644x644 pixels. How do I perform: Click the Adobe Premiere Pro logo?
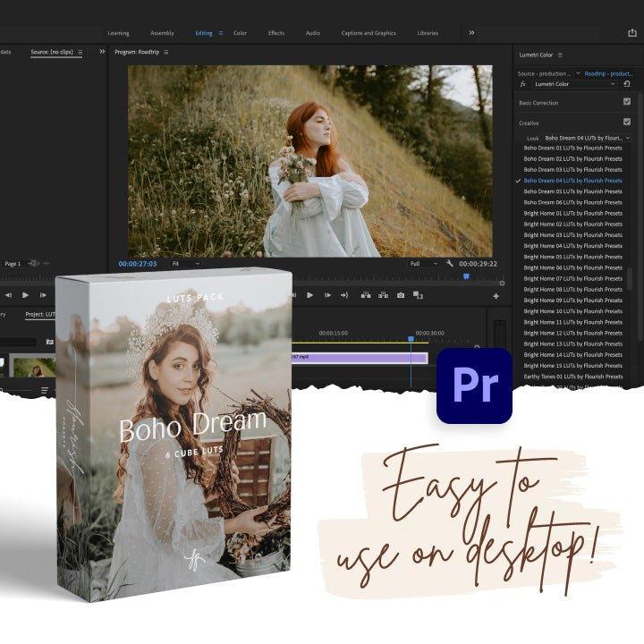[x=474, y=386]
